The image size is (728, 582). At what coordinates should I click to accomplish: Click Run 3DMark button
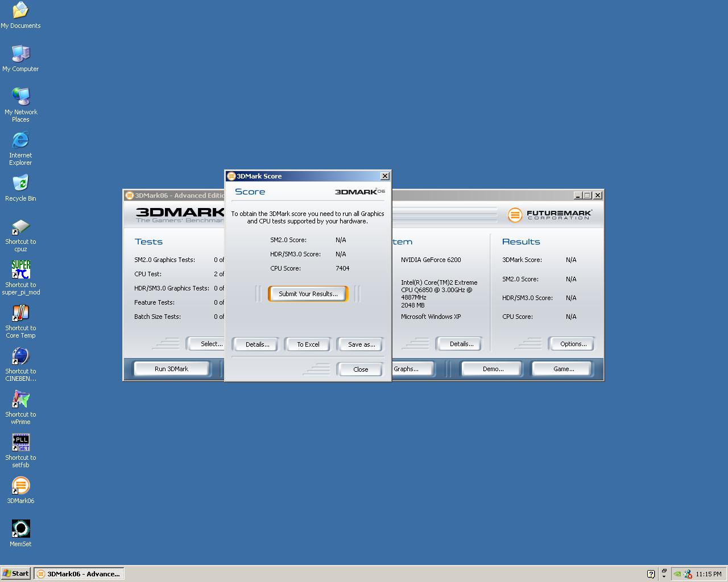171,369
